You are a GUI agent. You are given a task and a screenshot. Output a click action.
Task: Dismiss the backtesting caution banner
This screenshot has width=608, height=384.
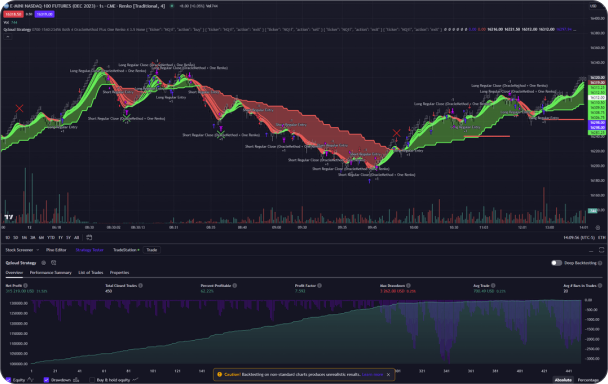tap(388, 375)
